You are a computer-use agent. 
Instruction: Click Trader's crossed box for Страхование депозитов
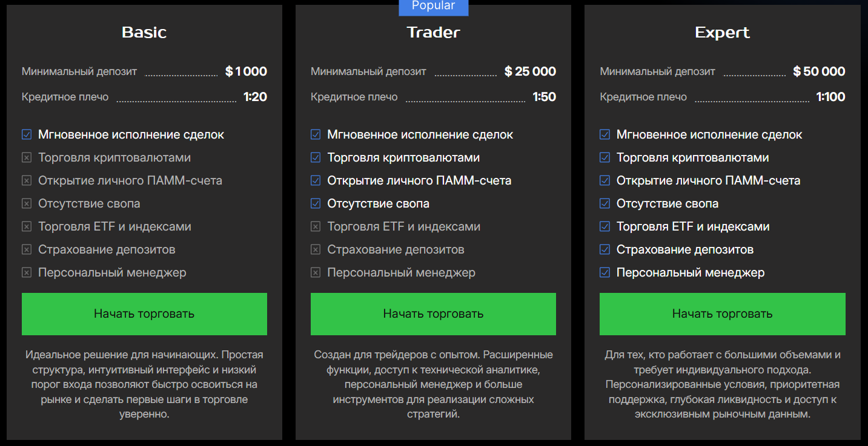pos(316,249)
